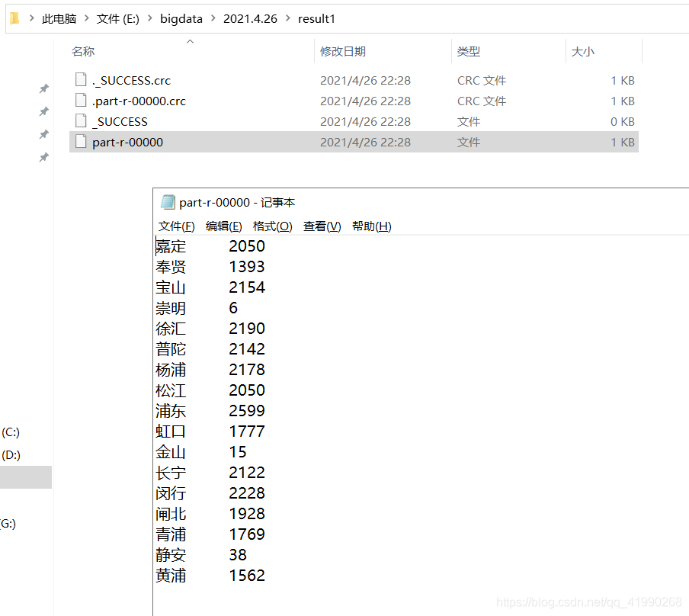
Task: Click the value 2178 next to 杨浦
Action: click(247, 370)
